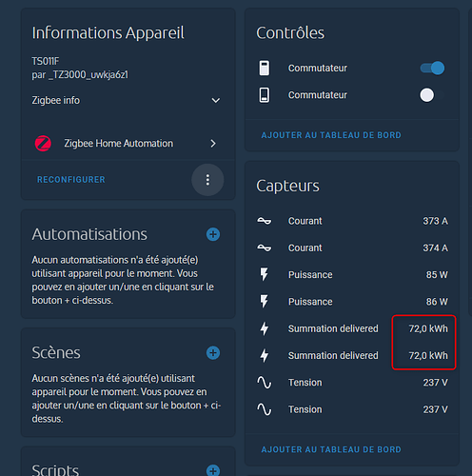The width and height of the screenshot is (472, 476).
Task: Click the first Commutateur switch device icon
Action: pyautogui.click(x=265, y=68)
